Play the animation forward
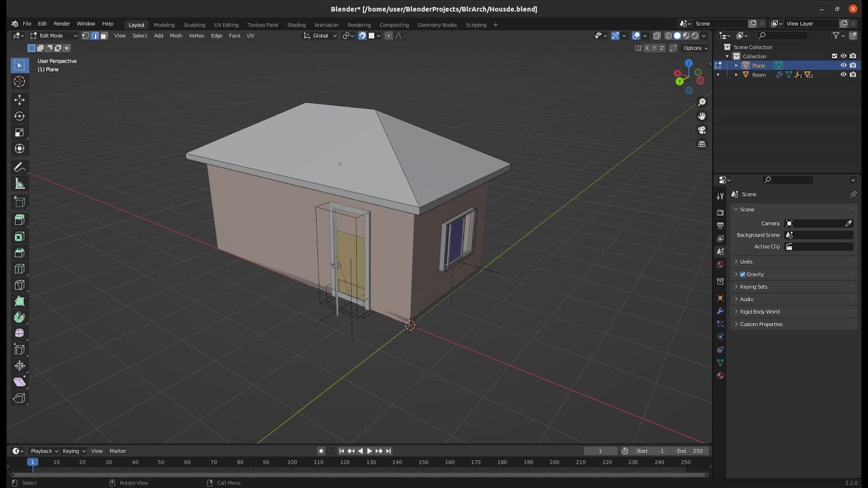Screen dimensions: 868x488 click(370, 451)
